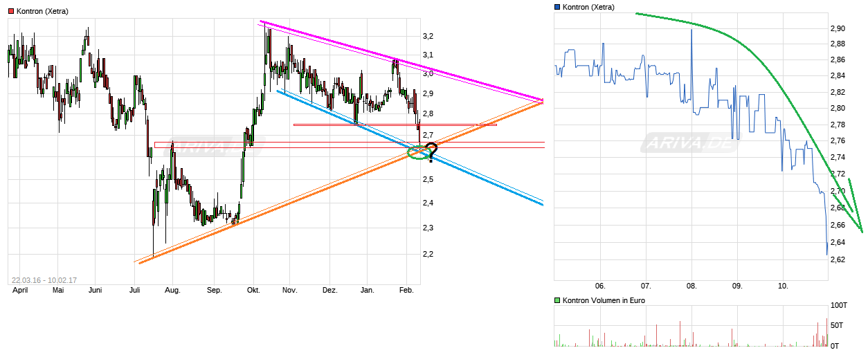Click the blue legend square of the intraday chart
The image size is (868, 357).
point(558,7)
